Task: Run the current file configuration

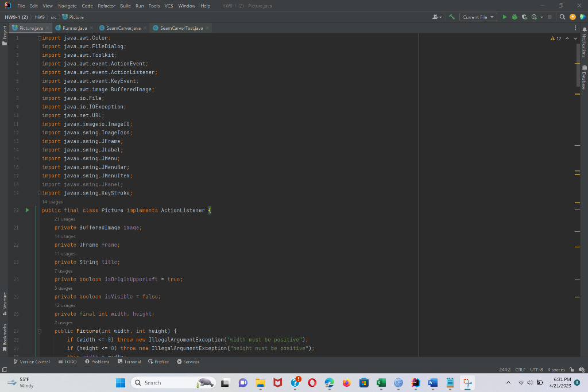Action: tap(505, 17)
